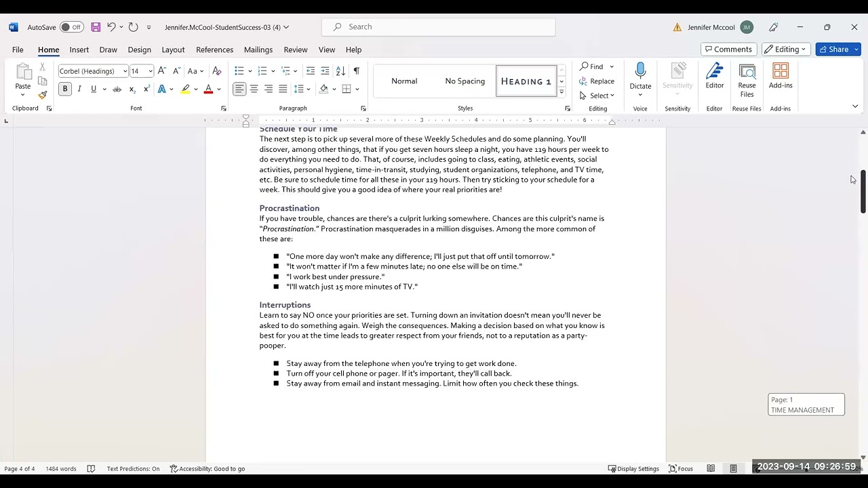Open Add-ins gallery
Viewport: 868px width, 488px height.
781,76
